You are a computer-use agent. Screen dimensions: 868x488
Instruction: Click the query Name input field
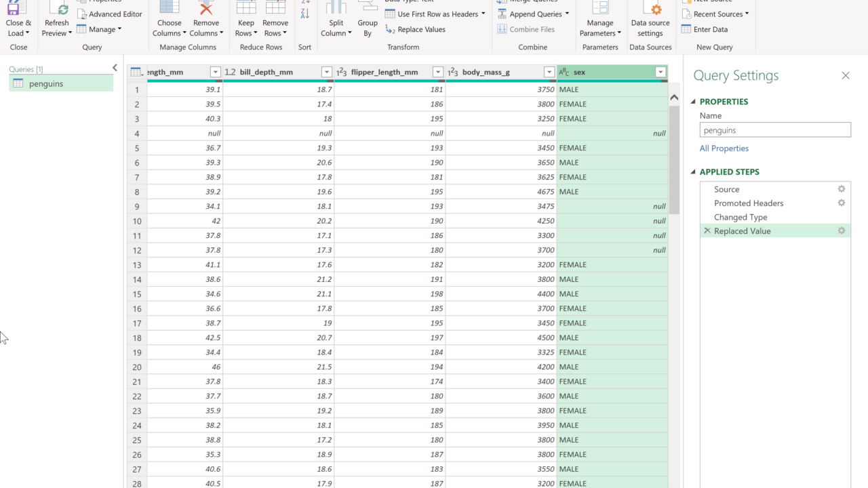[775, 130]
